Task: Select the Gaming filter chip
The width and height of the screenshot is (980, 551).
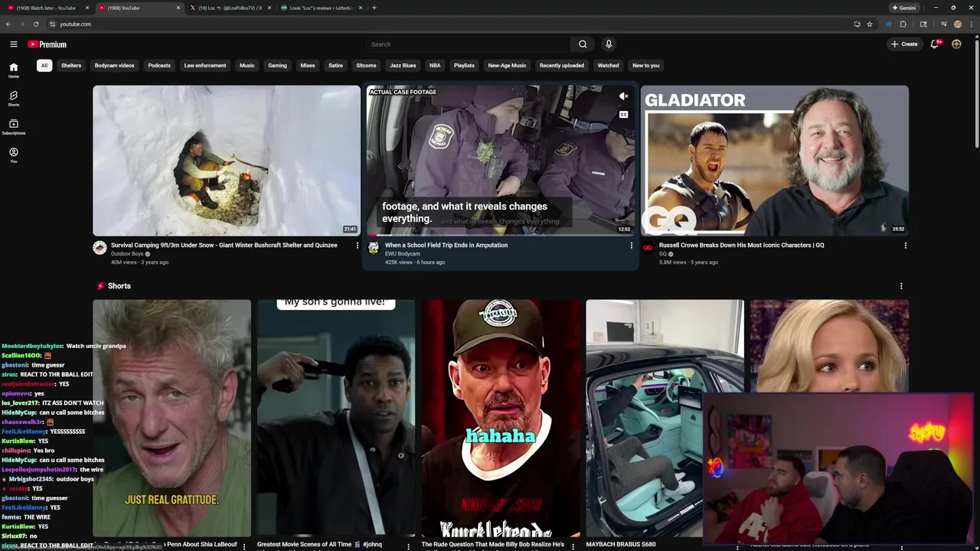Action: pyautogui.click(x=277, y=65)
